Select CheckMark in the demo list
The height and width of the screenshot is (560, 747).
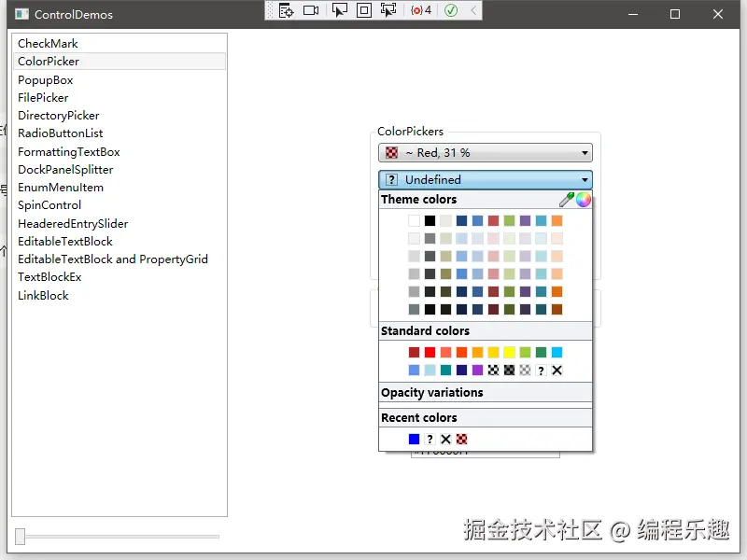pyautogui.click(x=120, y=43)
